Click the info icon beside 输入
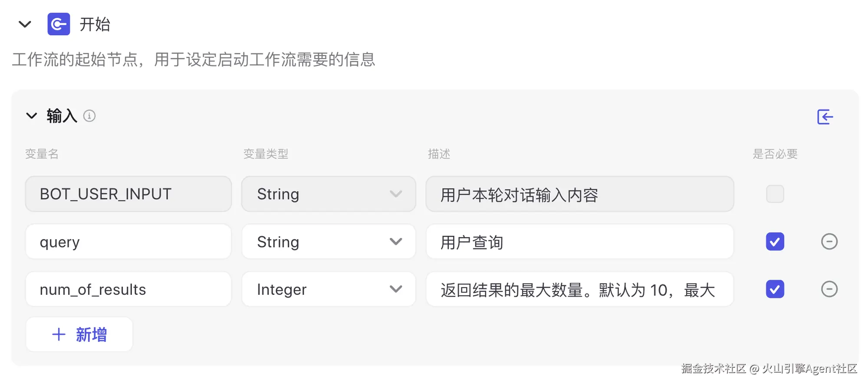This screenshot has width=868, height=386. click(x=89, y=116)
